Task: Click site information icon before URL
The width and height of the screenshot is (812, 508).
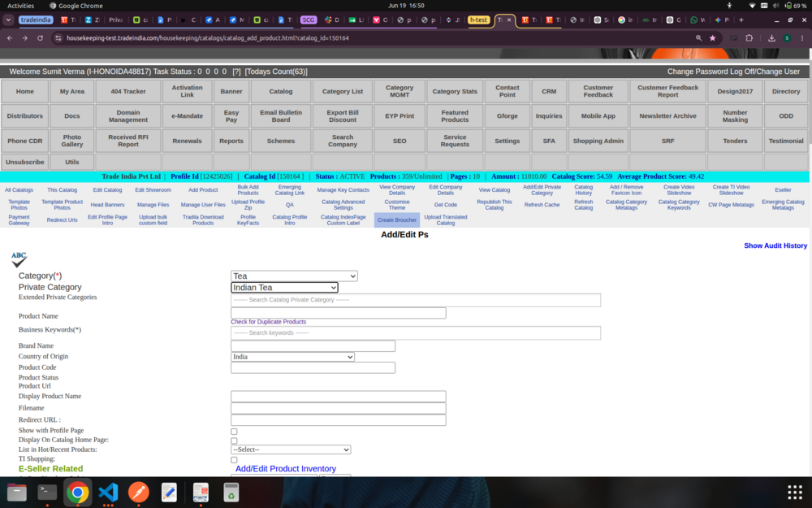Action: click(58, 38)
